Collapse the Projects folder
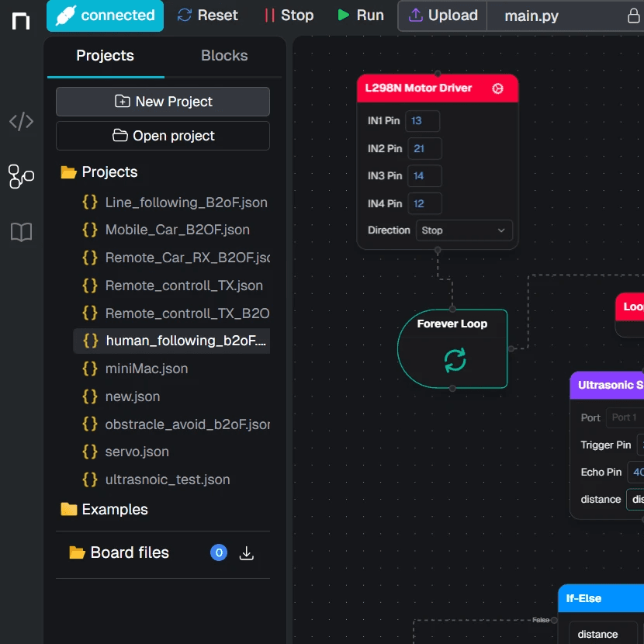 coord(99,171)
